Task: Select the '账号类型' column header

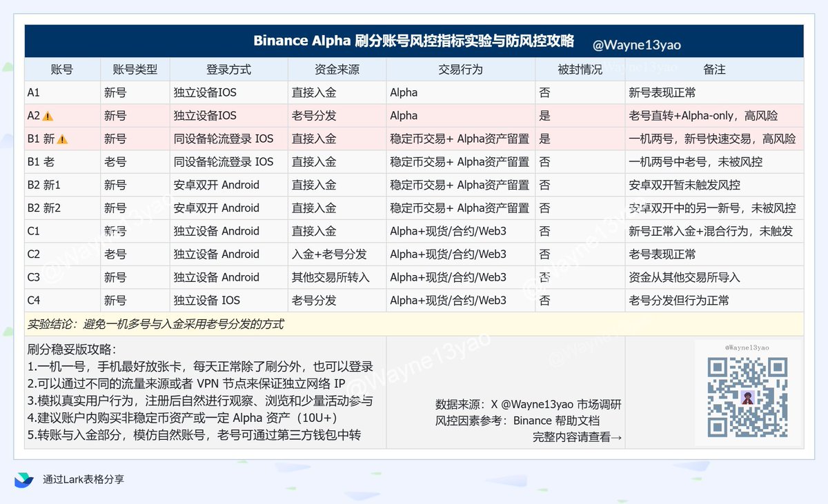Action: (x=135, y=70)
